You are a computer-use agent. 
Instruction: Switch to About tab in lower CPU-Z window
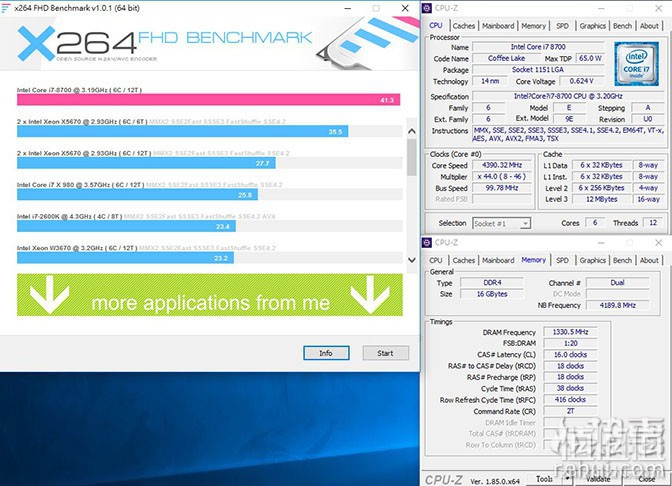pos(649,260)
